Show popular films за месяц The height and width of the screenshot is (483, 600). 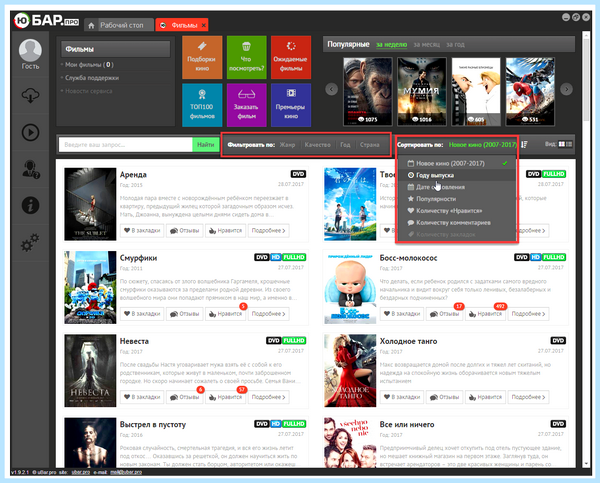click(x=427, y=44)
